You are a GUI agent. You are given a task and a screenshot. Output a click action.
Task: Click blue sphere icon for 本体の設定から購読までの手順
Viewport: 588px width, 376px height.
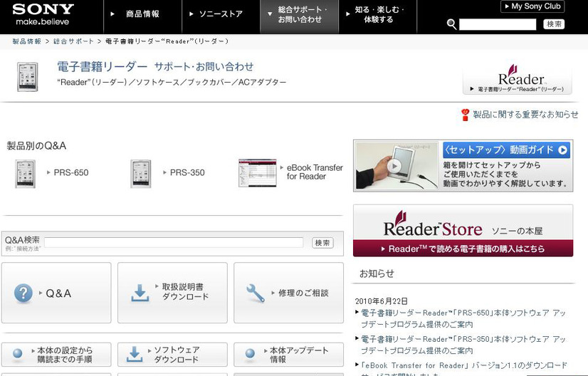pyautogui.click(x=18, y=353)
